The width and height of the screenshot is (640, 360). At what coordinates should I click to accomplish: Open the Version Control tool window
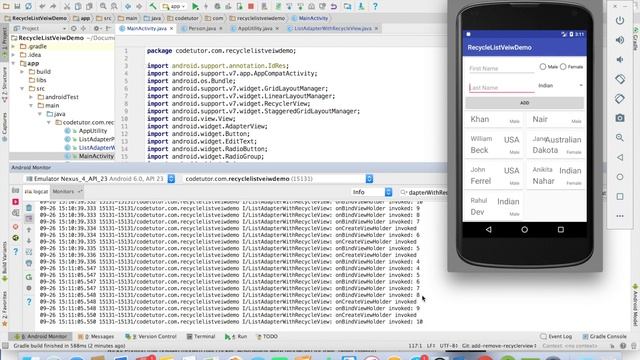(x=151, y=336)
